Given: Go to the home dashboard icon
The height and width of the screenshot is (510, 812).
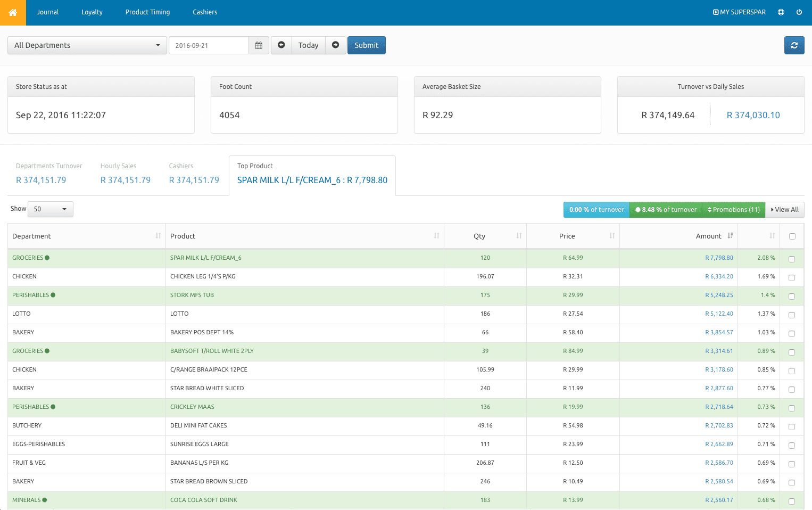Looking at the screenshot, I should point(13,12).
